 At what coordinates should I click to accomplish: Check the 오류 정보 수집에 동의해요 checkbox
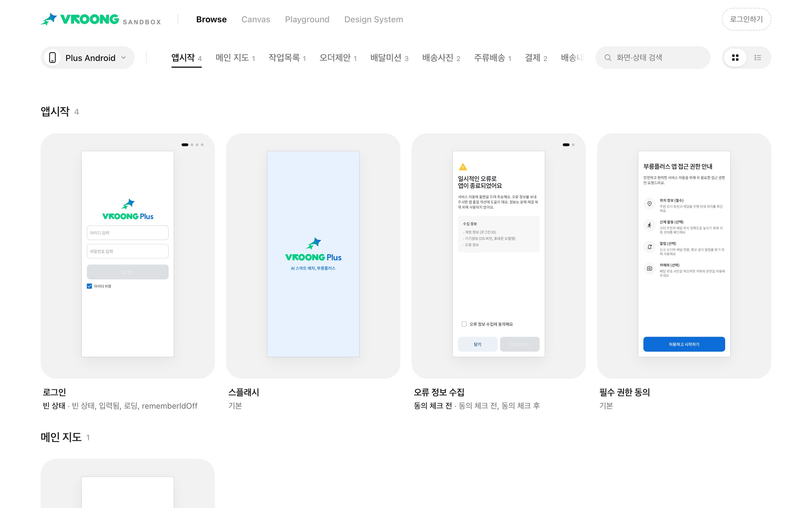(x=464, y=324)
